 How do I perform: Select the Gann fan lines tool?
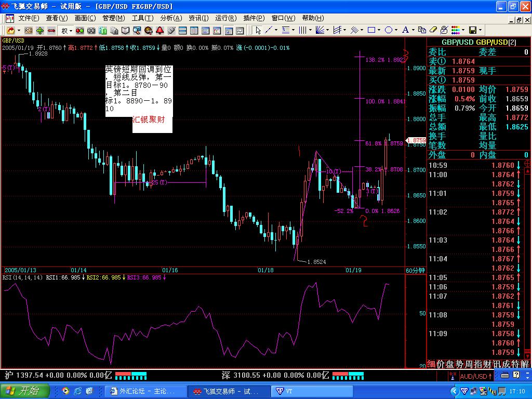coord(320,30)
